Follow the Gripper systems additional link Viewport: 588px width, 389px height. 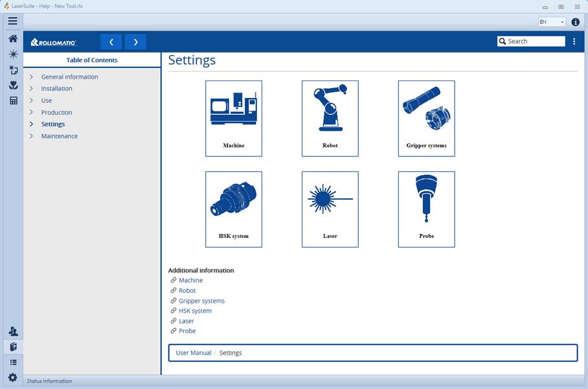202,301
